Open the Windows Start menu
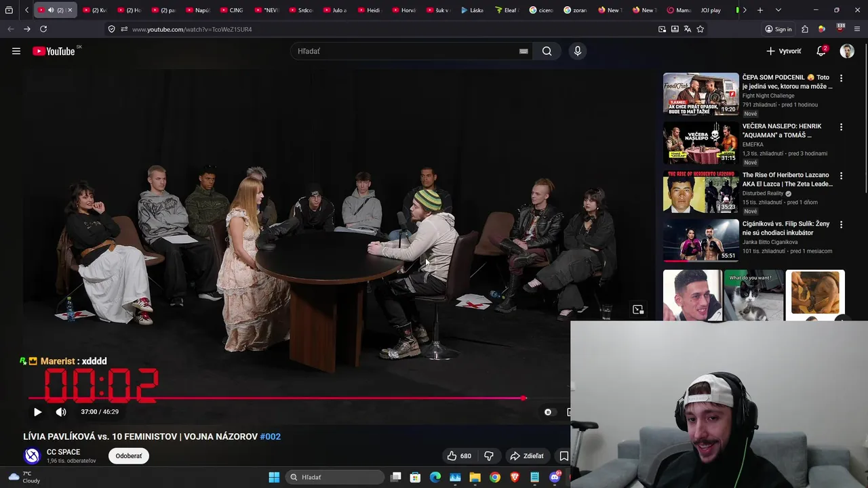This screenshot has height=488, width=868. coord(274,477)
